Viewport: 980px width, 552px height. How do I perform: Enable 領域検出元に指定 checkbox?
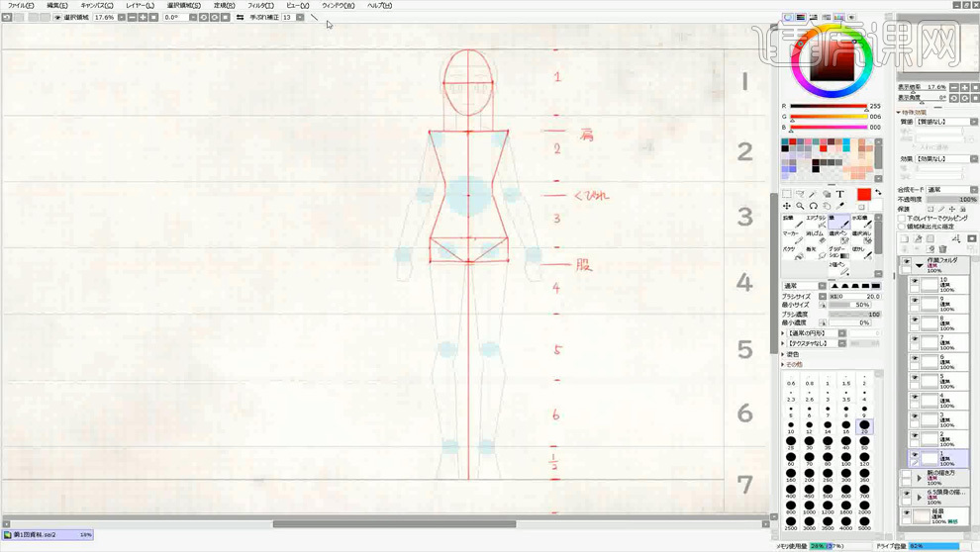click(902, 227)
